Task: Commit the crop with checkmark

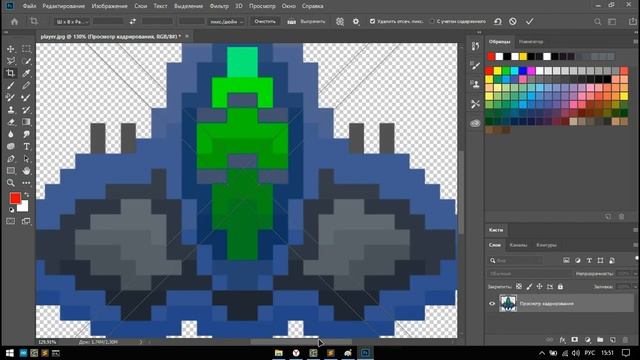Action: pos(529,22)
